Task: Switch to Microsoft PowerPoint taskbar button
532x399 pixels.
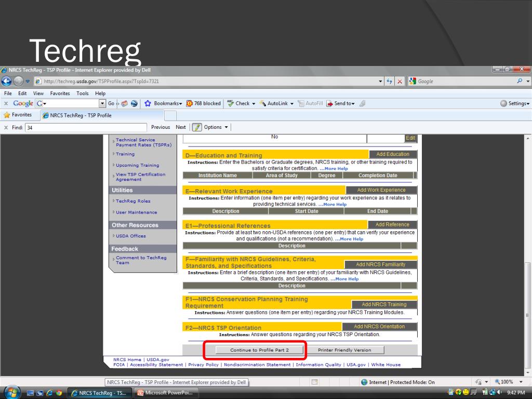Action: tap(165, 393)
